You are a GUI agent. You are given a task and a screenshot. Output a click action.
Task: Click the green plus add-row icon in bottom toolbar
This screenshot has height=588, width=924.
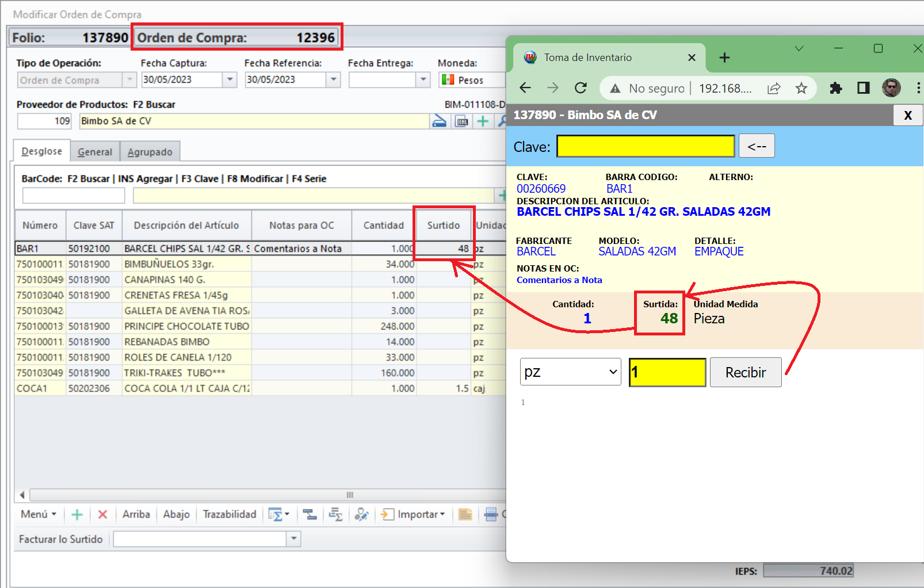coord(77,514)
